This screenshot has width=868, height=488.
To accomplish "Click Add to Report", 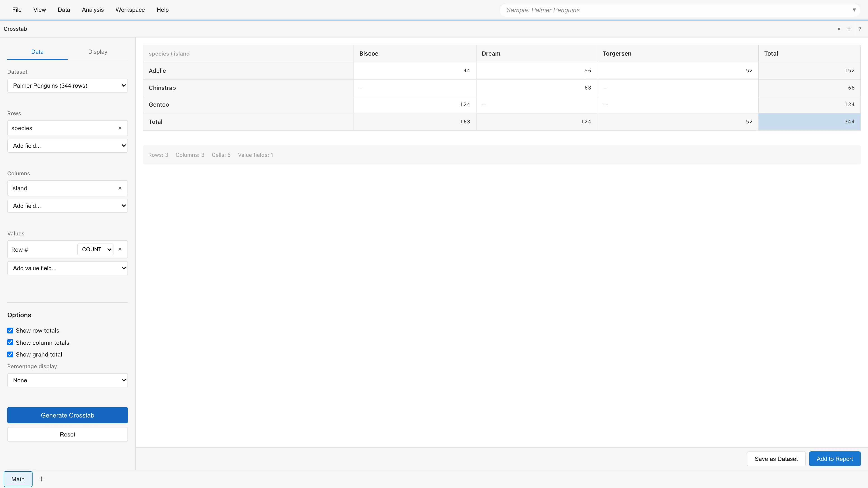I will tap(835, 459).
